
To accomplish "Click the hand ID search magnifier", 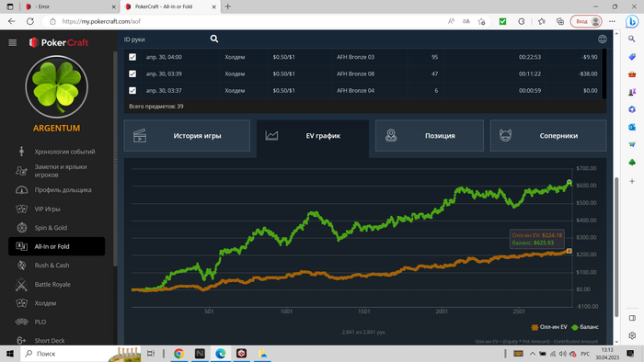I will pyautogui.click(x=214, y=39).
